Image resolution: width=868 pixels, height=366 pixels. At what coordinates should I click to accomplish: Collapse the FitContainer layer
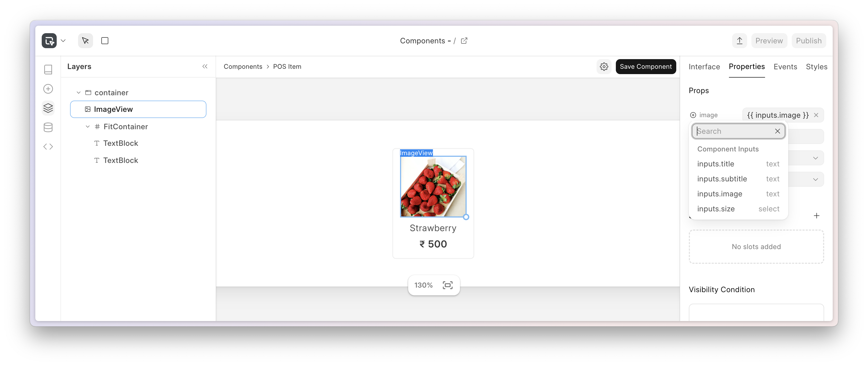[88, 127]
